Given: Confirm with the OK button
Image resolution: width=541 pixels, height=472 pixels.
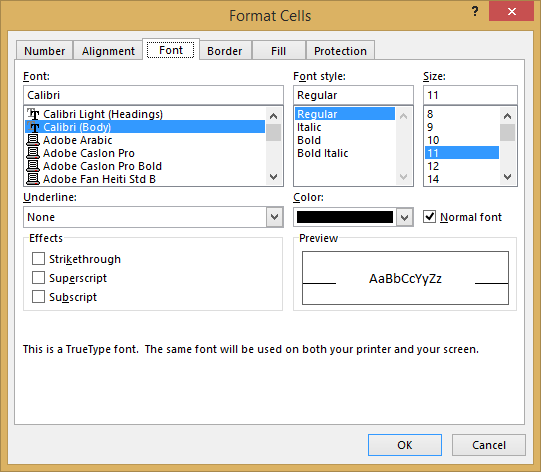Looking at the screenshot, I should [405, 445].
